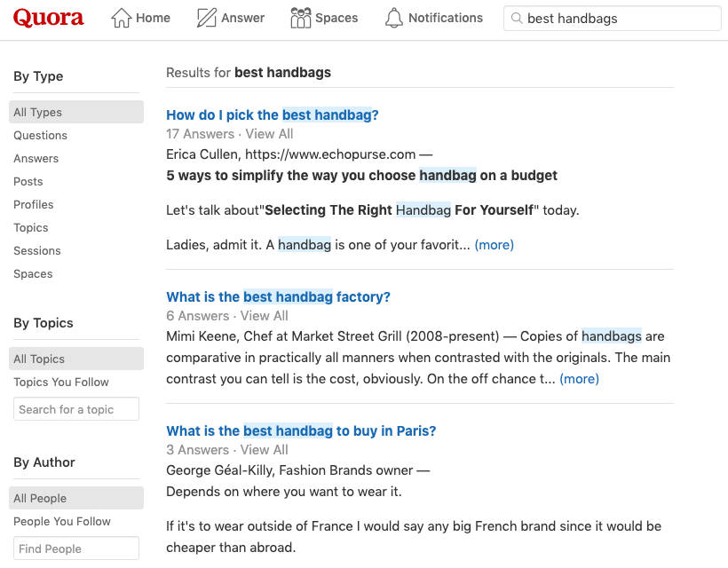Click the '6 Answers' count text

[x=198, y=316]
